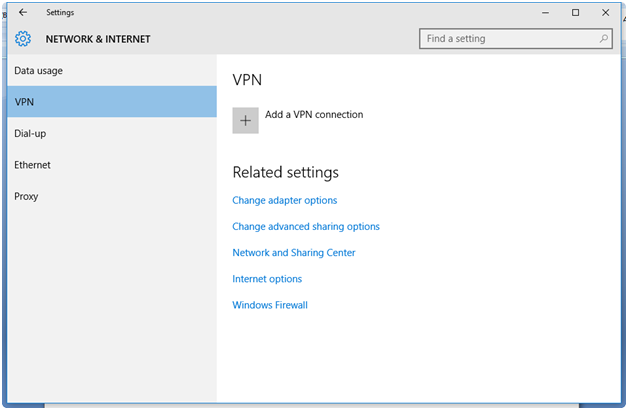Image resolution: width=628 pixels, height=410 pixels.
Task: Open Network and Sharing Center
Action: pyautogui.click(x=294, y=253)
